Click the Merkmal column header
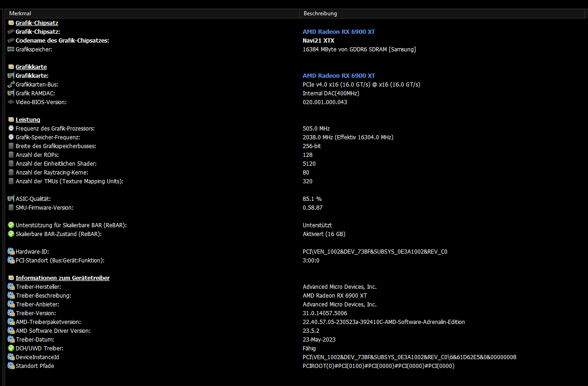588x386 pixels. 20,13
